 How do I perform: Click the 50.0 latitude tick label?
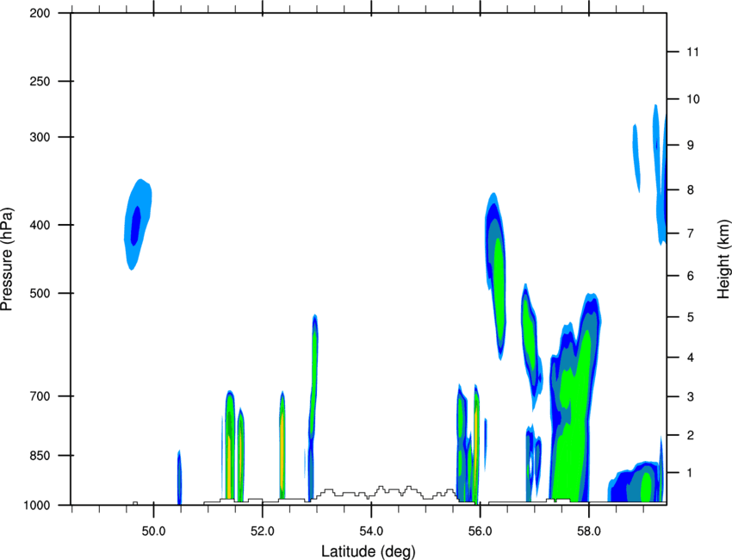[153, 532]
